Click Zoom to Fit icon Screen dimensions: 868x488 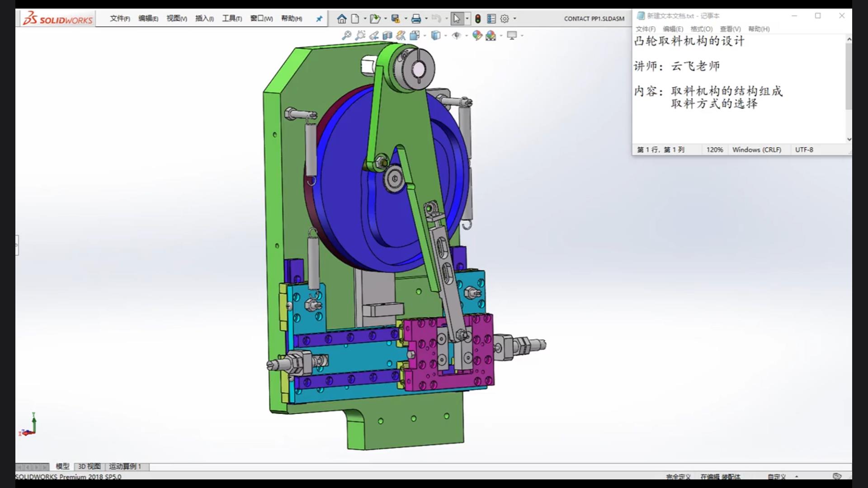[347, 35]
